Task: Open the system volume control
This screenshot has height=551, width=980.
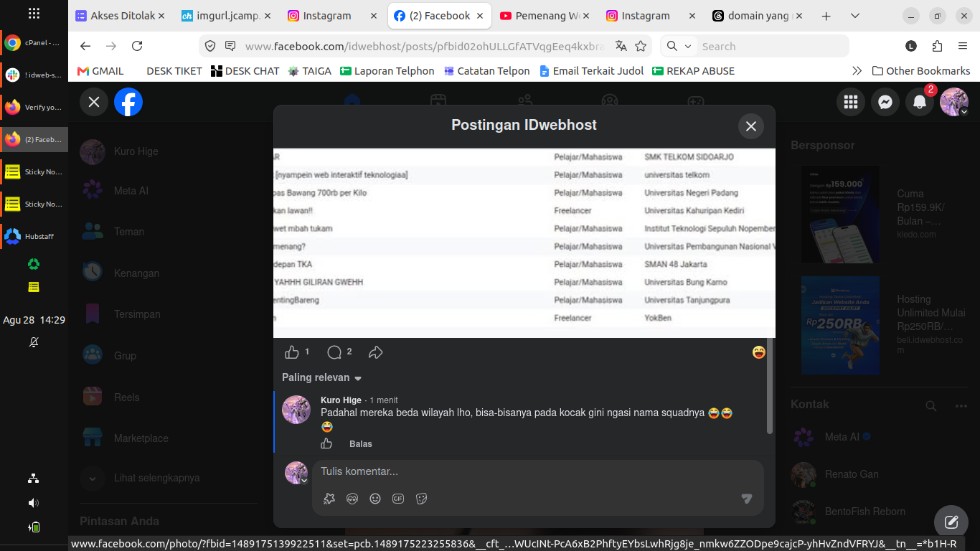Action: 34,503
